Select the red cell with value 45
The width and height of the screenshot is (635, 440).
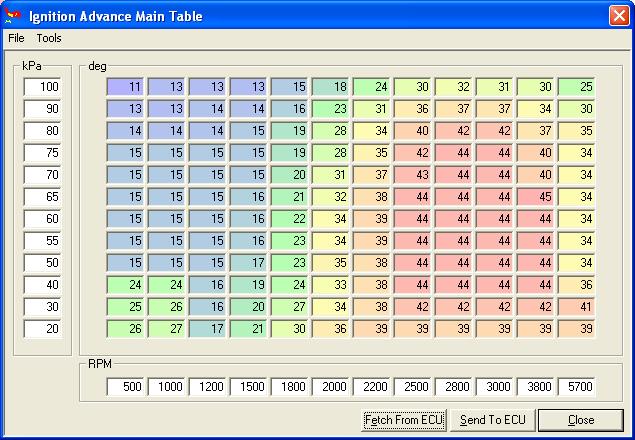535,197
